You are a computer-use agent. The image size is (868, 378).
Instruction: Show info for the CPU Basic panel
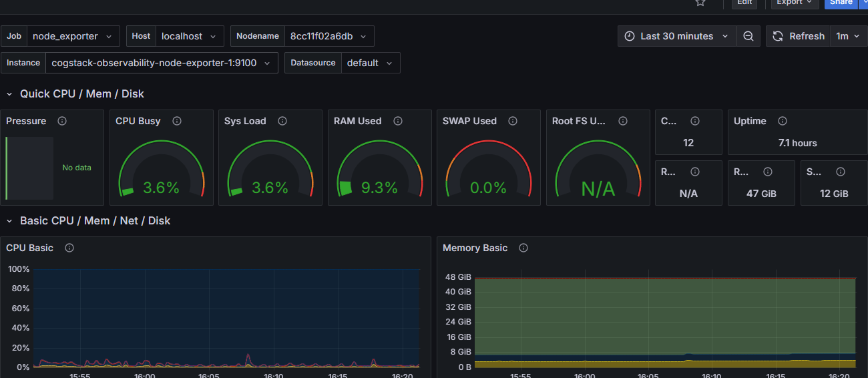pos(69,248)
